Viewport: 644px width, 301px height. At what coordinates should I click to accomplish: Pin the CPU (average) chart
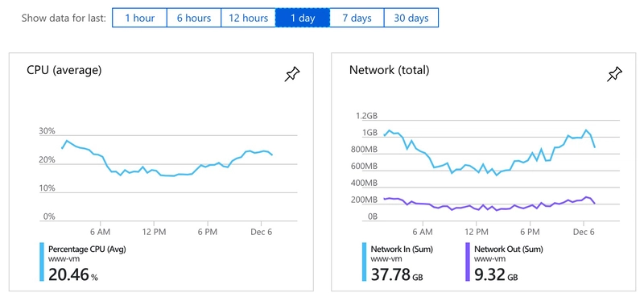click(292, 74)
